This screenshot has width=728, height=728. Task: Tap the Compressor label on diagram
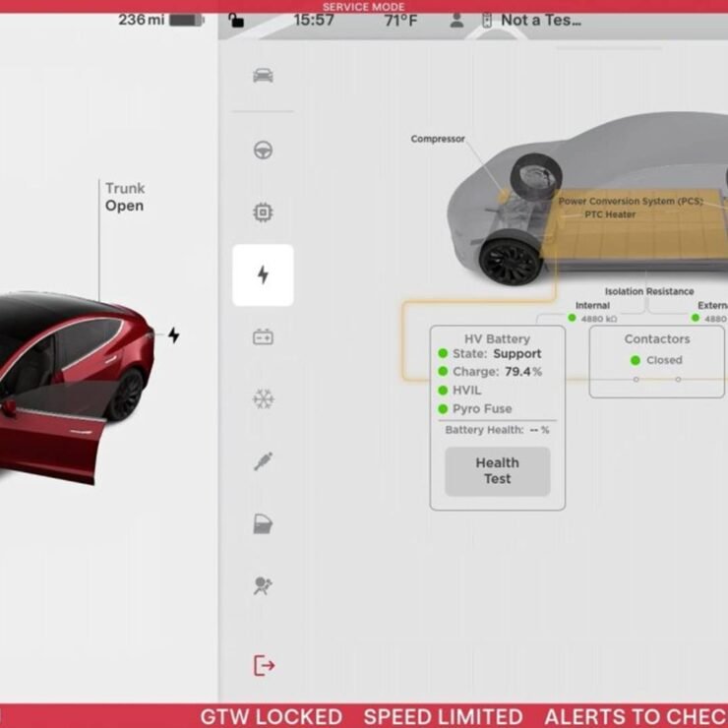(x=438, y=139)
